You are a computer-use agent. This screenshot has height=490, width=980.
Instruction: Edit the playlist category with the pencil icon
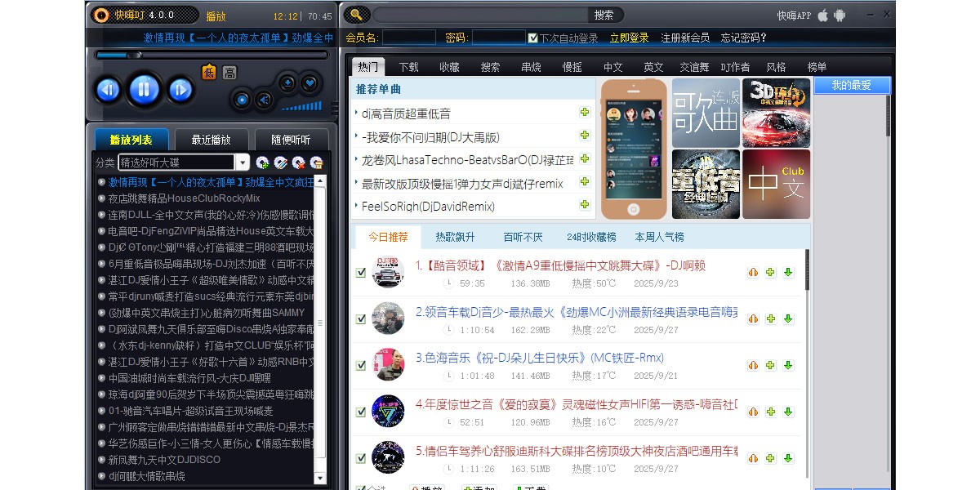(282, 163)
